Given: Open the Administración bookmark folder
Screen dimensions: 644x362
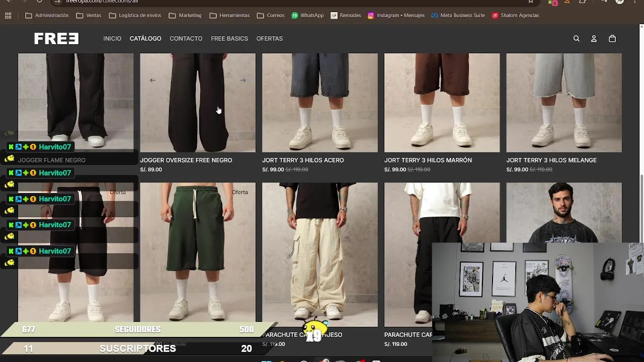Looking at the screenshot, I should coord(47,16).
